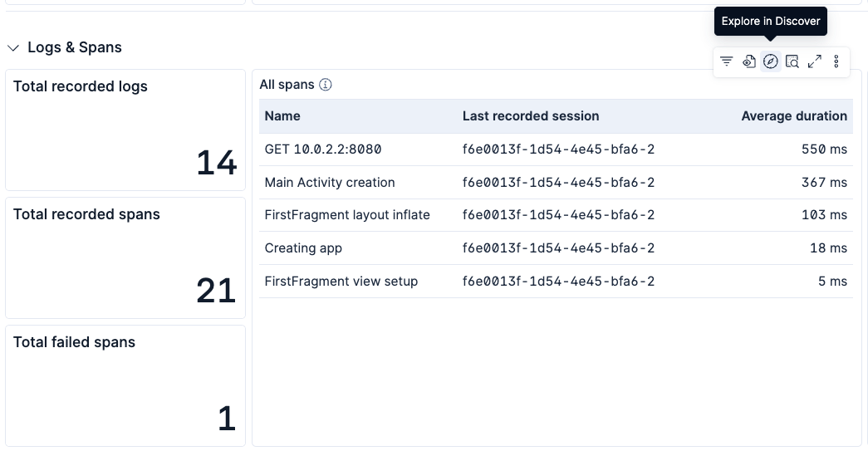Screen dimensions: 868x451
Task: Select the Main Activity creation span
Action: pyautogui.click(x=330, y=183)
